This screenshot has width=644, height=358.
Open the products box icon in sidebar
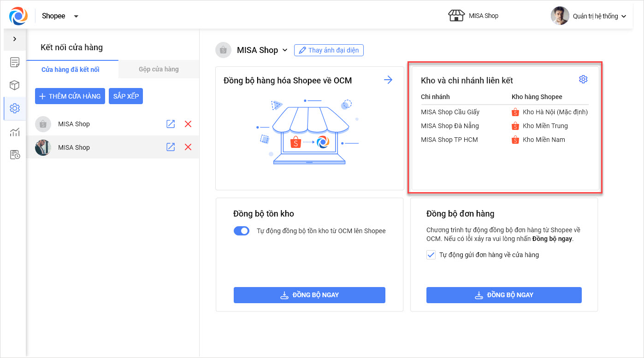(15, 85)
